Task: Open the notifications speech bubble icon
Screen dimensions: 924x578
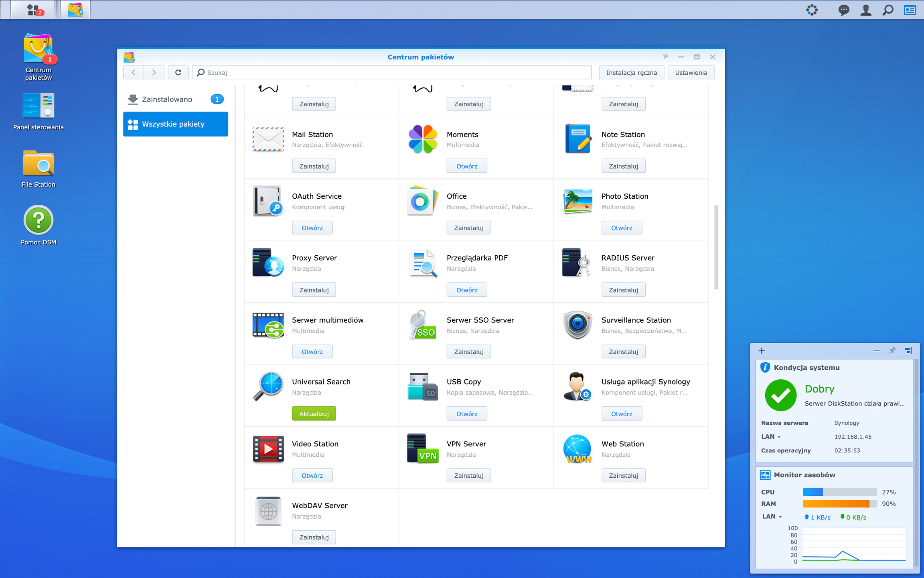Action: coord(844,10)
